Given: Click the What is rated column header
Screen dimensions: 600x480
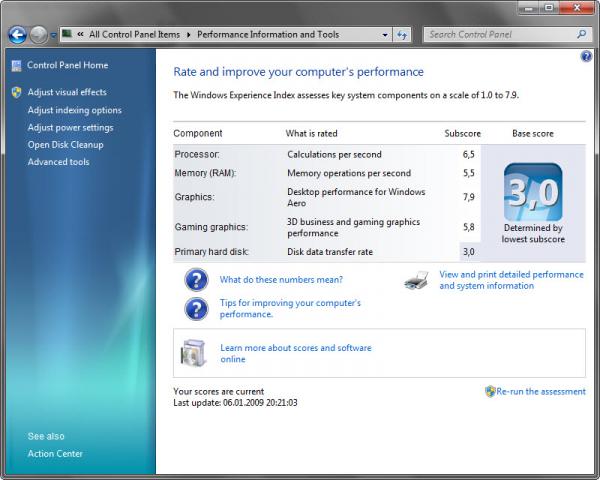Looking at the screenshot, I should [311, 134].
